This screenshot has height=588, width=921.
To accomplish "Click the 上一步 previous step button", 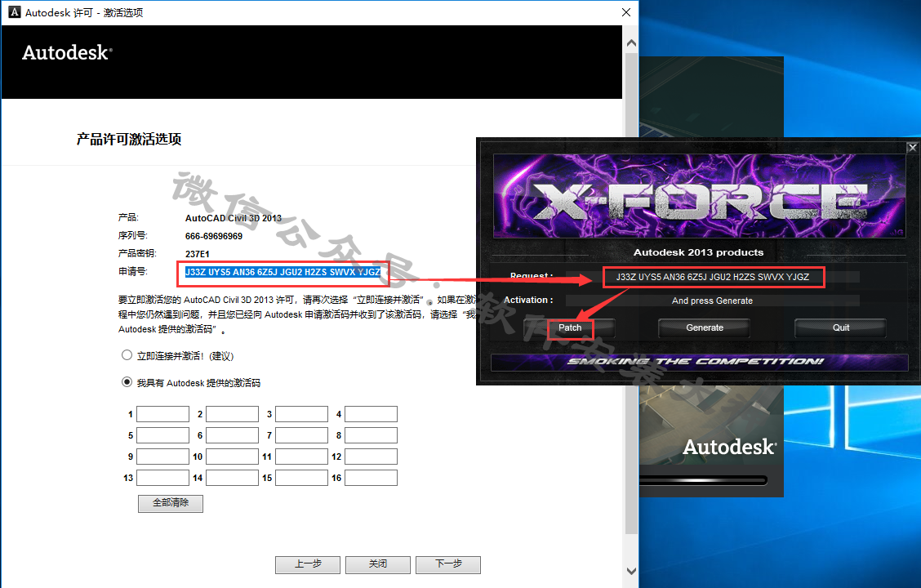I will [x=308, y=564].
